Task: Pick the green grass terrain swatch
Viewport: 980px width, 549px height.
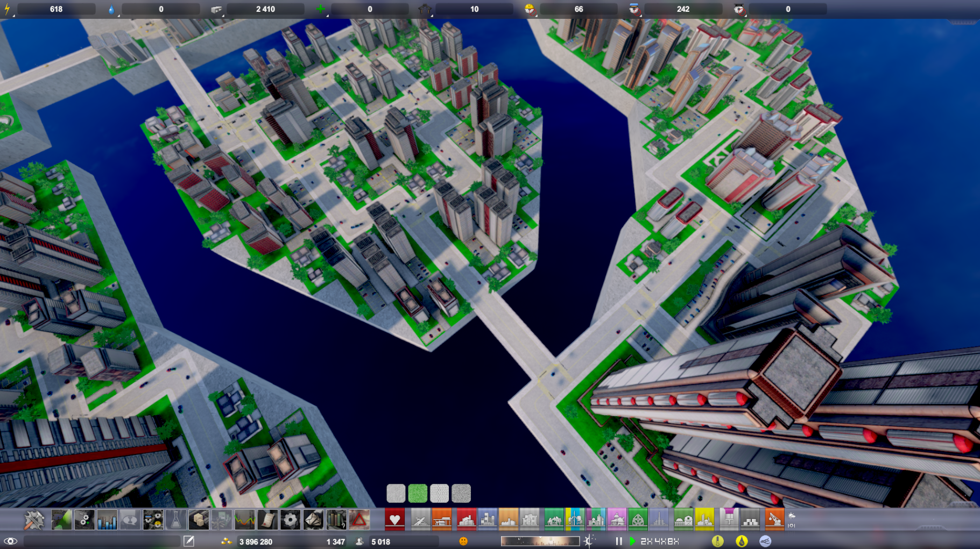Action: click(418, 493)
